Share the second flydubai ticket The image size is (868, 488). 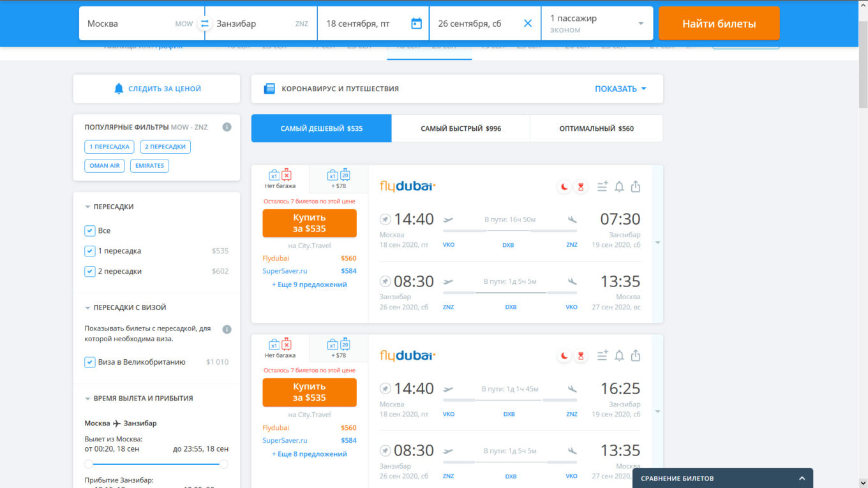(x=636, y=355)
